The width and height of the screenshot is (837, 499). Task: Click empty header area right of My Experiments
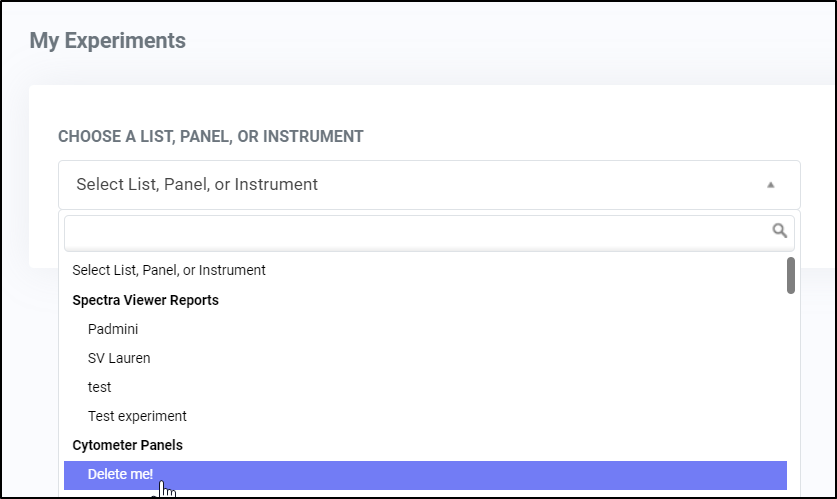[507, 41]
